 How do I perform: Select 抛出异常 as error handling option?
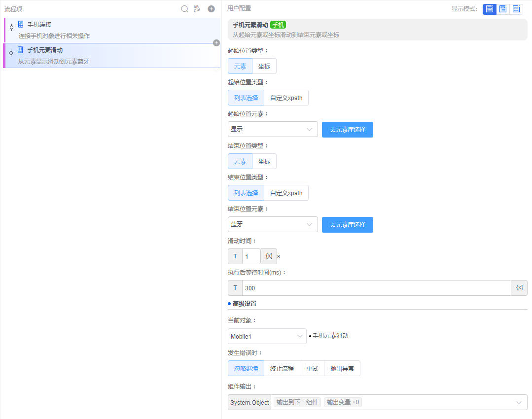(x=342, y=368)
